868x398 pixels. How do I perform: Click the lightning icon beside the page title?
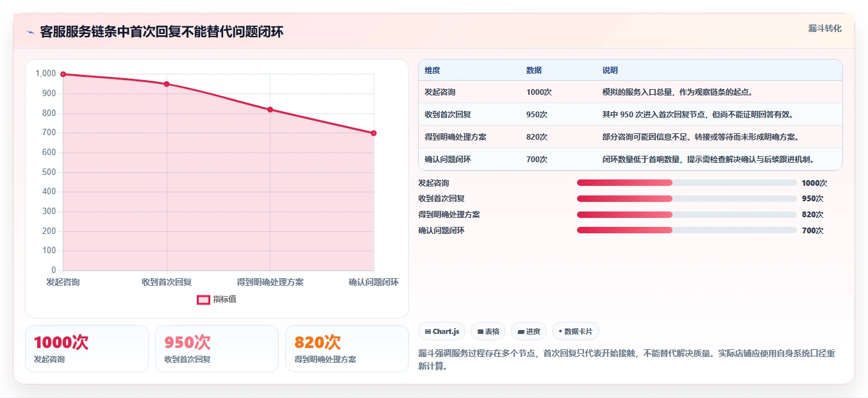(x=30, y=32)
